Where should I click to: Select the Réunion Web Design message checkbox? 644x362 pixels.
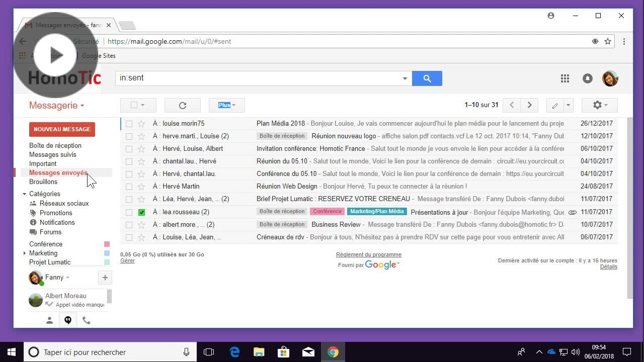[x=129, y=187]
